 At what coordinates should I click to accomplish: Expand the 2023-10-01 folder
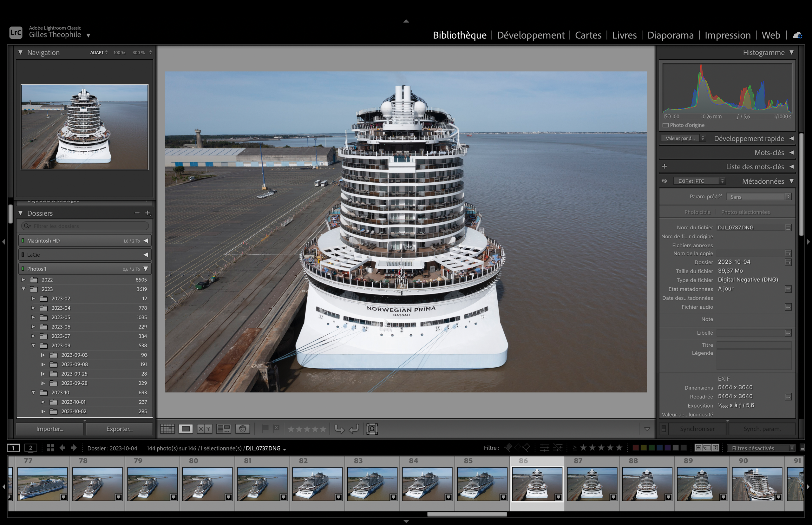coord(43,402)
